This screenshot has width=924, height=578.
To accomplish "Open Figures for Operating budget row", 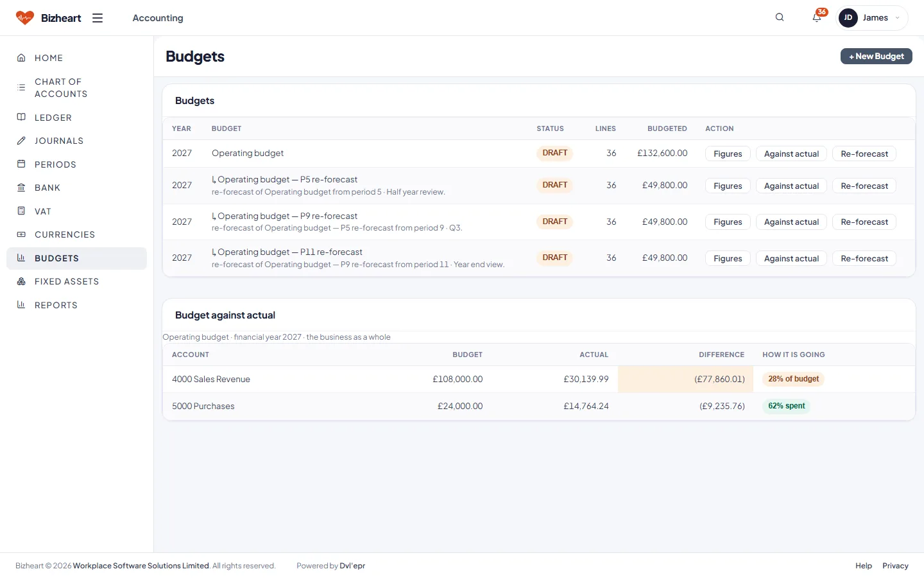I will pyautogui.click(x=728, y=153).
